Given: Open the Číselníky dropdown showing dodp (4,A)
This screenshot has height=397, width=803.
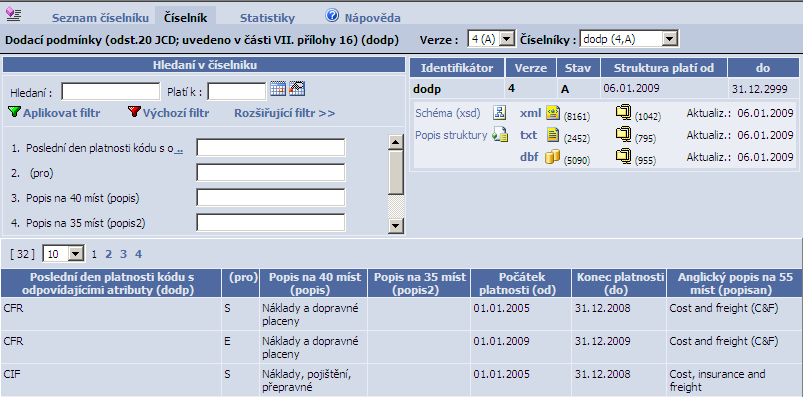Looking at the screenshot, I should tap(629, 38).
